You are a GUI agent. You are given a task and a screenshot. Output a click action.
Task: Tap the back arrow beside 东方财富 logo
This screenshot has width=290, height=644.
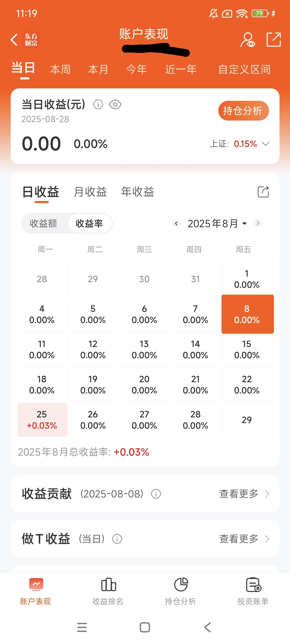[14, 40]
